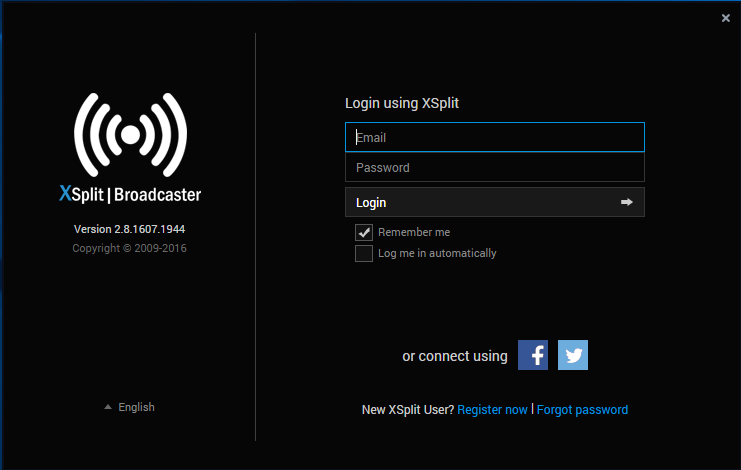Uncheck the Remember me checkbox
Screen dimensions: 741x470
tap(364, 232)
